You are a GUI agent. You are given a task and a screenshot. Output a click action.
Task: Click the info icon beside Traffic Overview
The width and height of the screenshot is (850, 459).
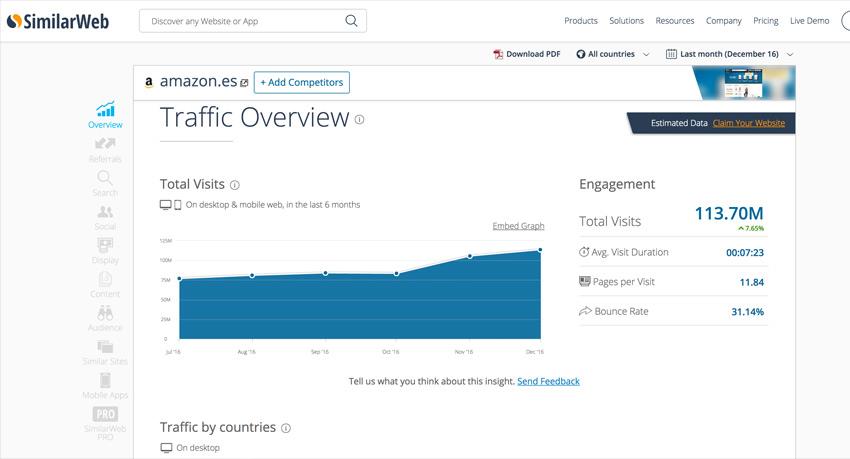(359, 119)
